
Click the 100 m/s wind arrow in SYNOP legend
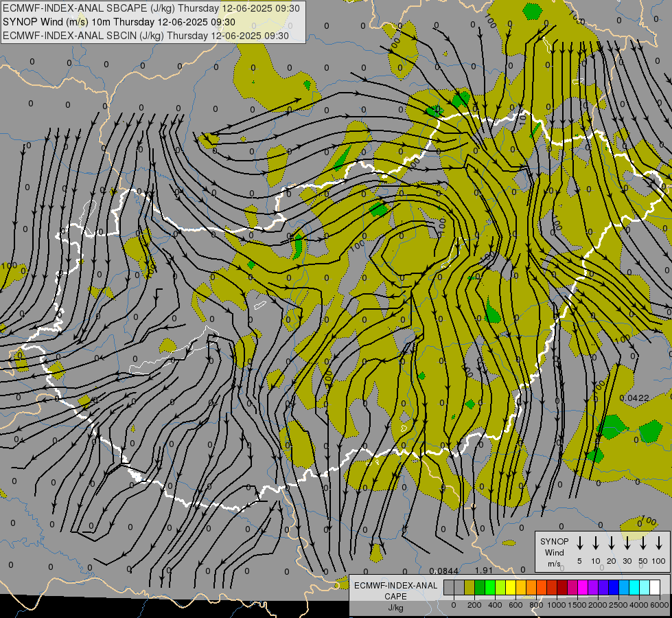coord(659,542)
